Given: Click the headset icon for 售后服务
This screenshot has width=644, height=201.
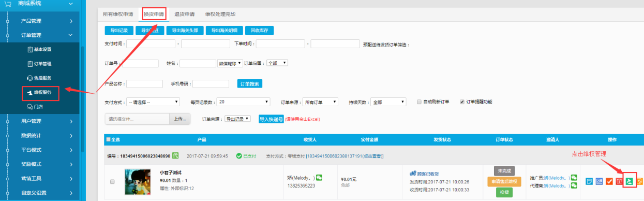Looking at the screenshot, I should (x=29, y=78).
